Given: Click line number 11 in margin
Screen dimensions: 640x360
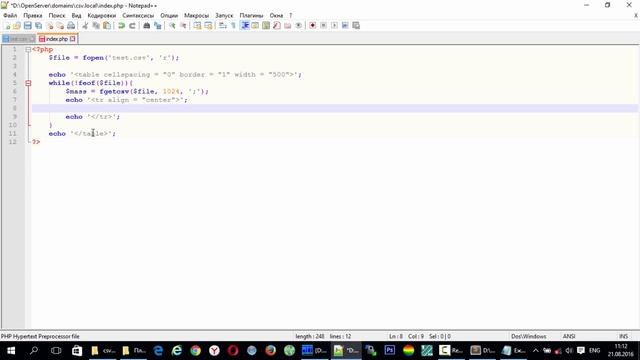Looking at the screenshot, I should click(13, 133).
